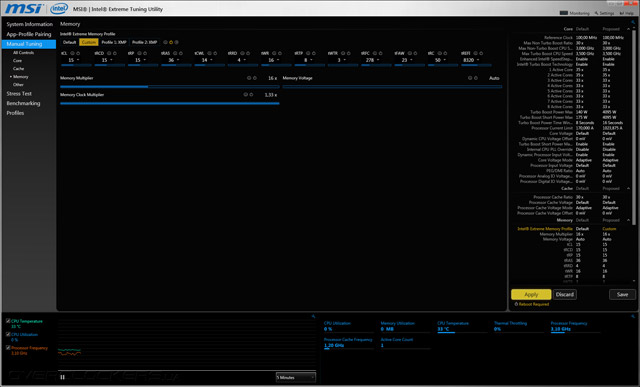Go to Stress Test section

point(19,93)
